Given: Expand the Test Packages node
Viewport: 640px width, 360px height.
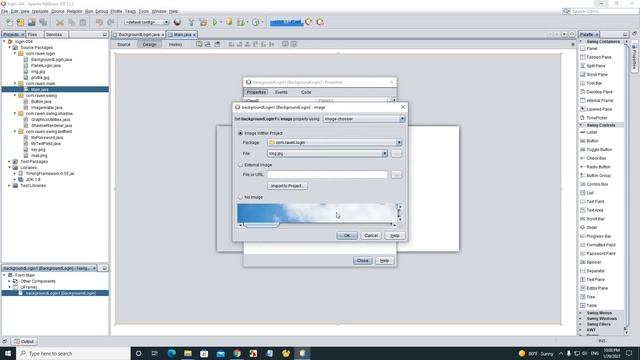Looking at the screenshot, I should click(x=9, y=162).
